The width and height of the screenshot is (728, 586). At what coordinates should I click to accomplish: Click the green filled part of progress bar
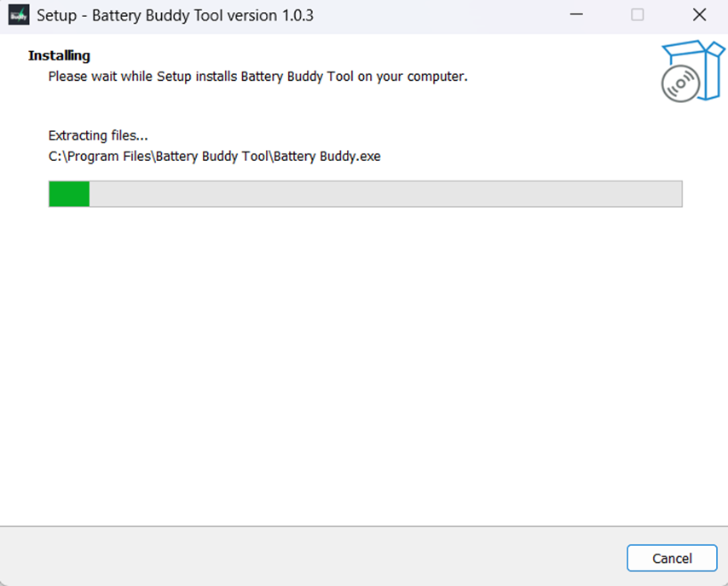69,193
